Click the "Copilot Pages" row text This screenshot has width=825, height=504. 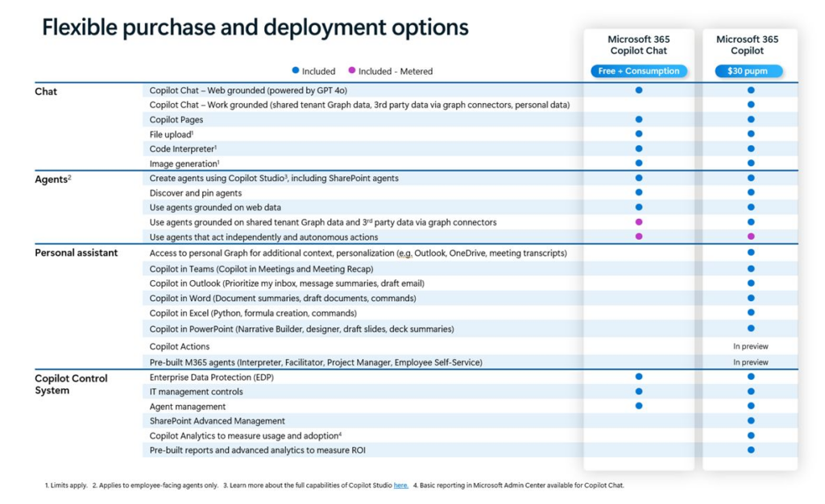[x=176, y=120]
